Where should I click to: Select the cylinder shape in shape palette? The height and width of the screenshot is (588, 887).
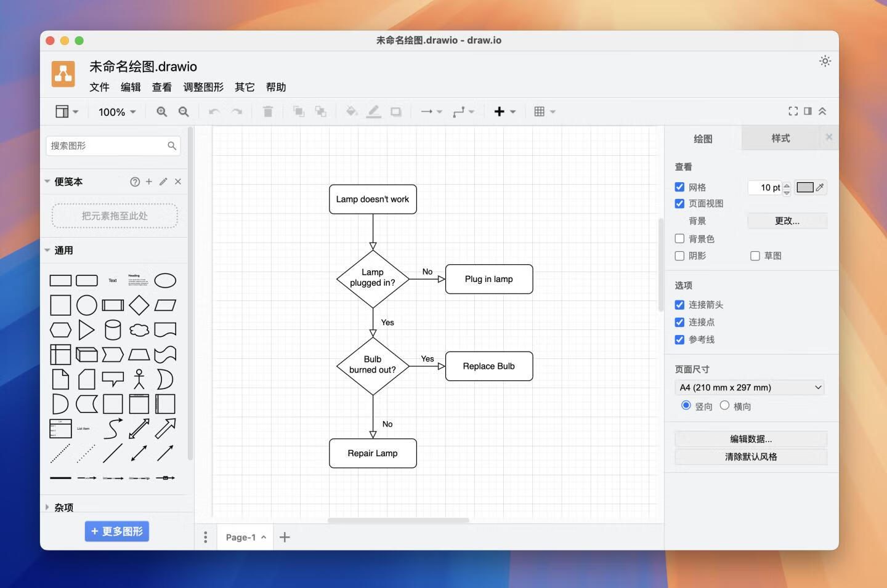(x=113, y=330)
